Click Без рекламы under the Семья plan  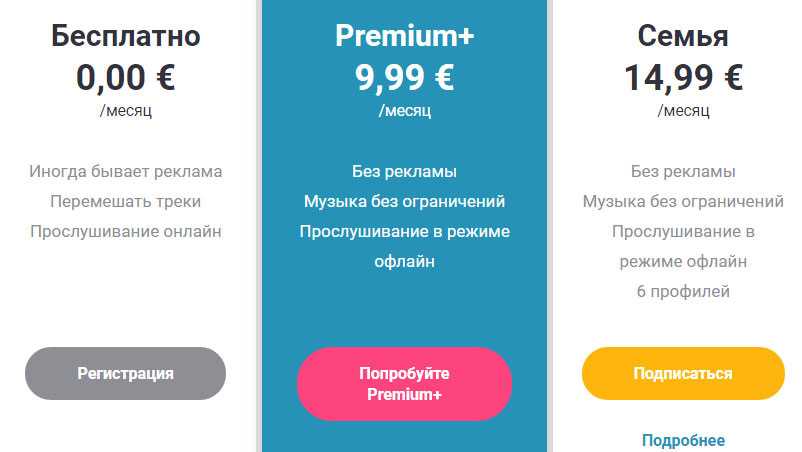click(x=683, y=172)
